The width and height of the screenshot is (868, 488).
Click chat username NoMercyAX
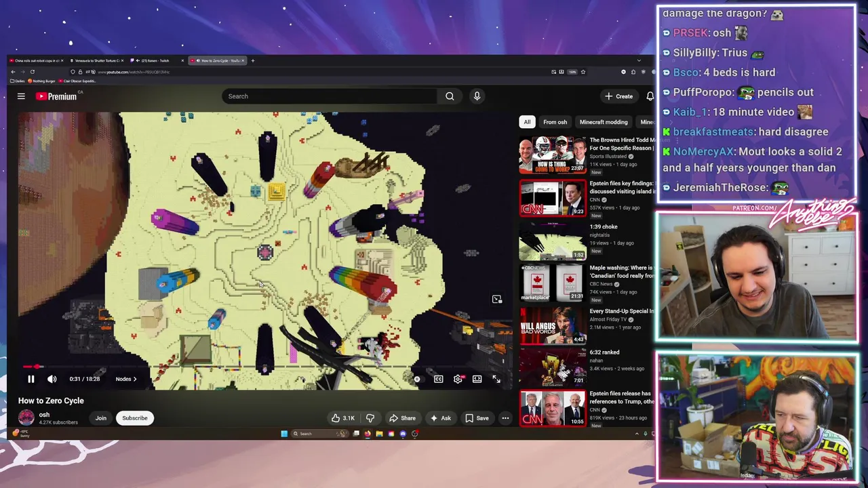pos(703,152)
